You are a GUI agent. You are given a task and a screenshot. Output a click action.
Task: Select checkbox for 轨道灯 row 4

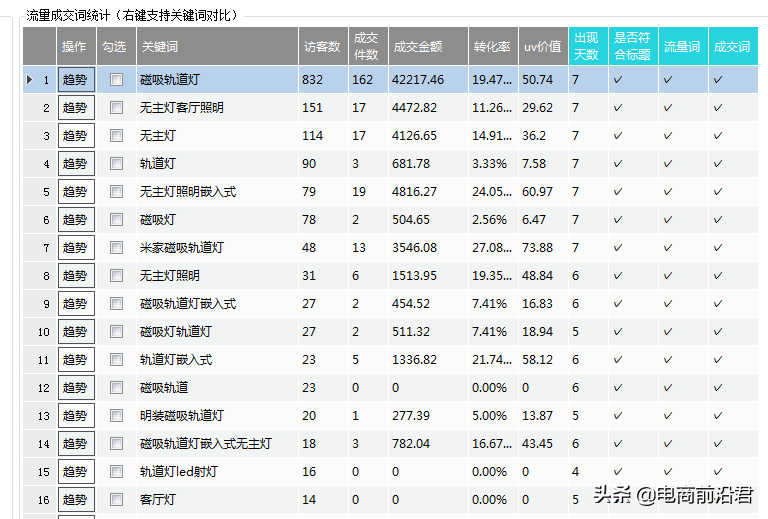(117, 163)
